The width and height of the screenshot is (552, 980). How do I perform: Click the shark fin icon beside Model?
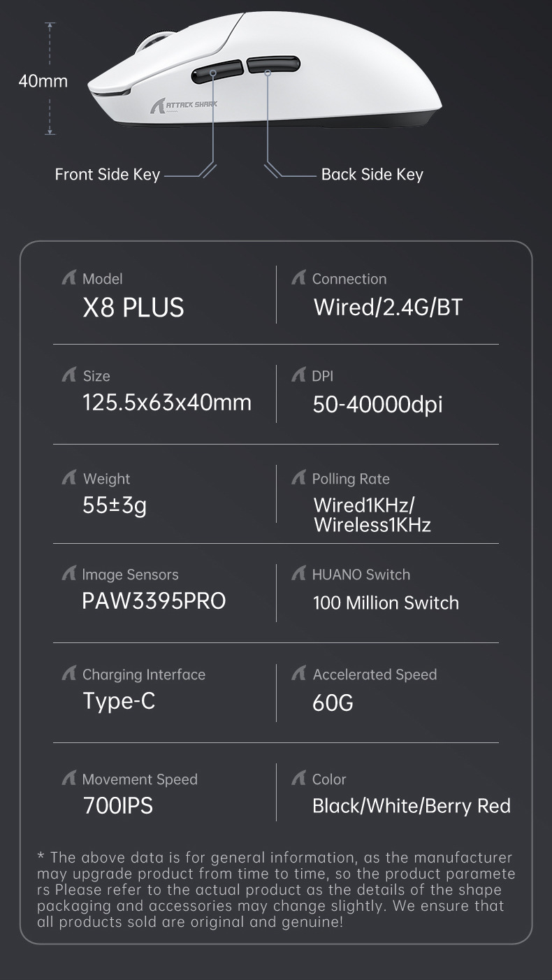pyautogui.click(x=68, y=278)
